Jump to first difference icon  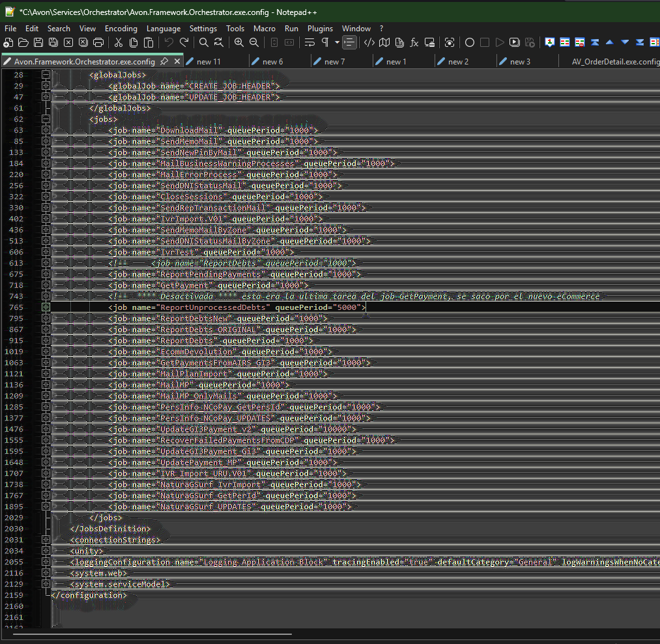click(595, 42)
